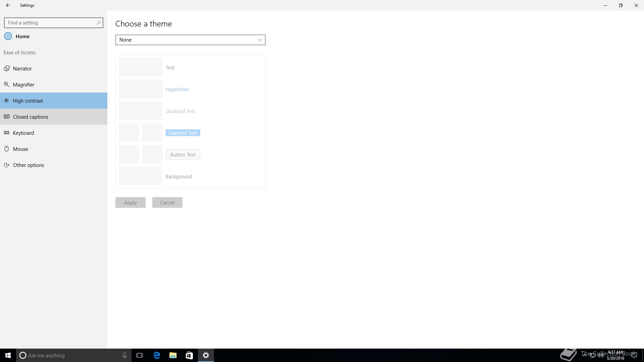644x362 pixels.
Task: Click the Home gear icon
Action: [x=8, y=36]
